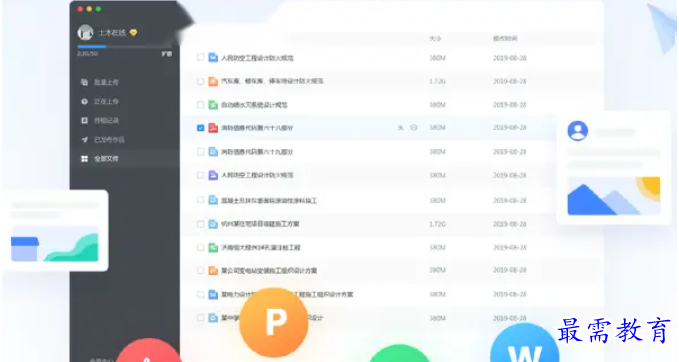The image size is (679, 362).
Task: Check the 某电力设计 file checkbox
Action: 200,294
